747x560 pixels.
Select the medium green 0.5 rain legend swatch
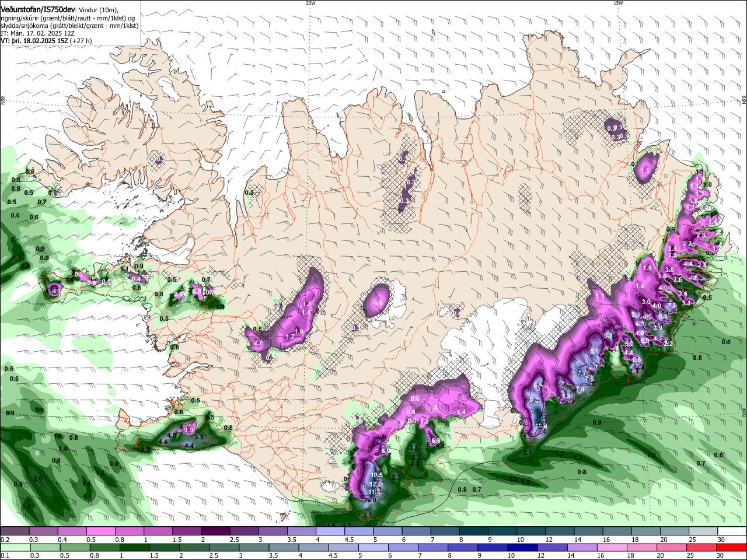click(x=75, y=547)
